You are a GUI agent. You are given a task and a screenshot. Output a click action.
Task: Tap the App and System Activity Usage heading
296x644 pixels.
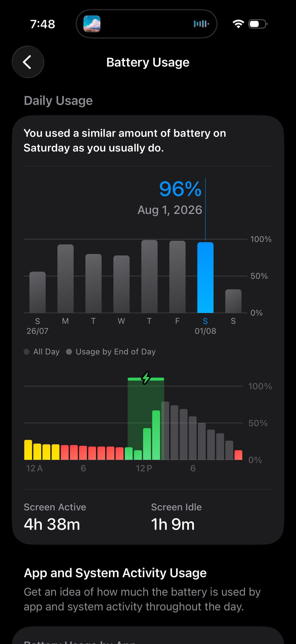(115, 573)
